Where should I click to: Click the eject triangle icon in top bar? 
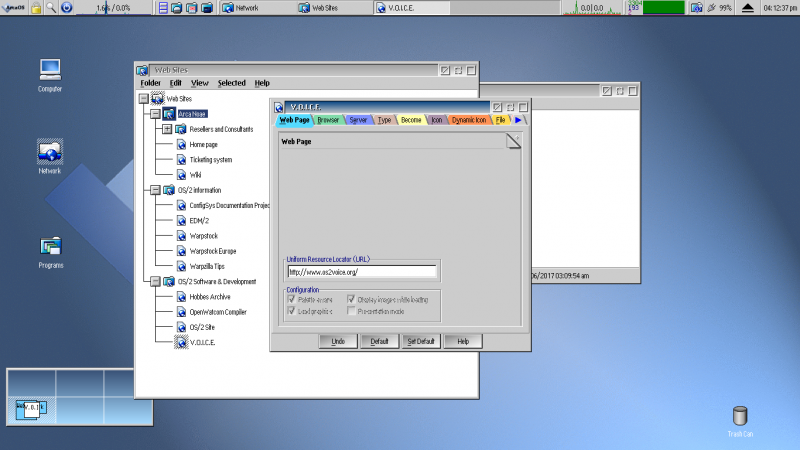pos(747,8)
